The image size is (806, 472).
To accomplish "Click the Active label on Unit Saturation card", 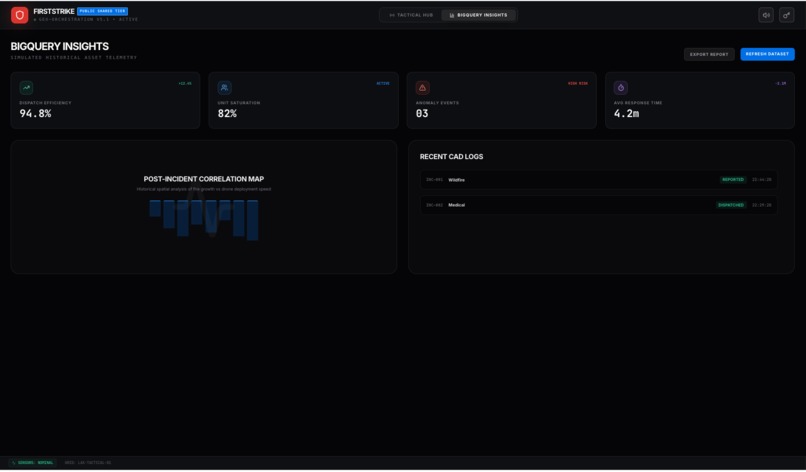I will [x=383, y=83].
